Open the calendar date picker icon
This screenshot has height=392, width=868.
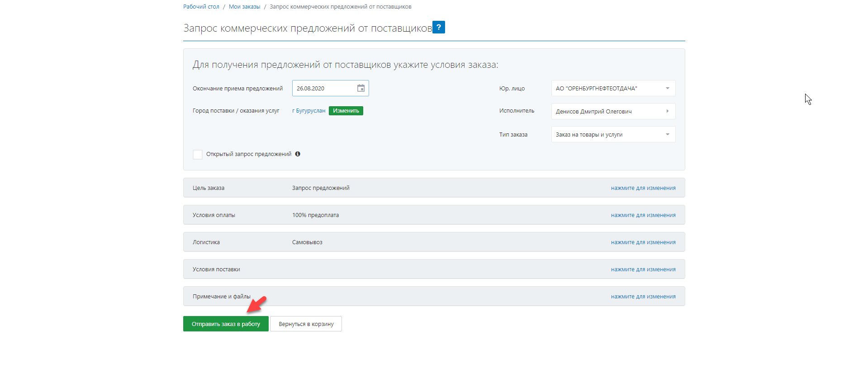pyautogui.click(x=360, y=88)
